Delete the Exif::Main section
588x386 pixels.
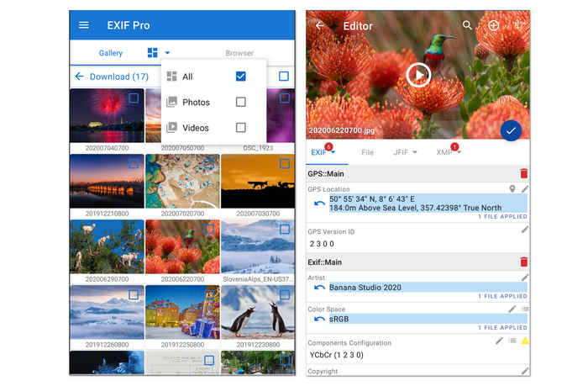[x=524, y=262]
